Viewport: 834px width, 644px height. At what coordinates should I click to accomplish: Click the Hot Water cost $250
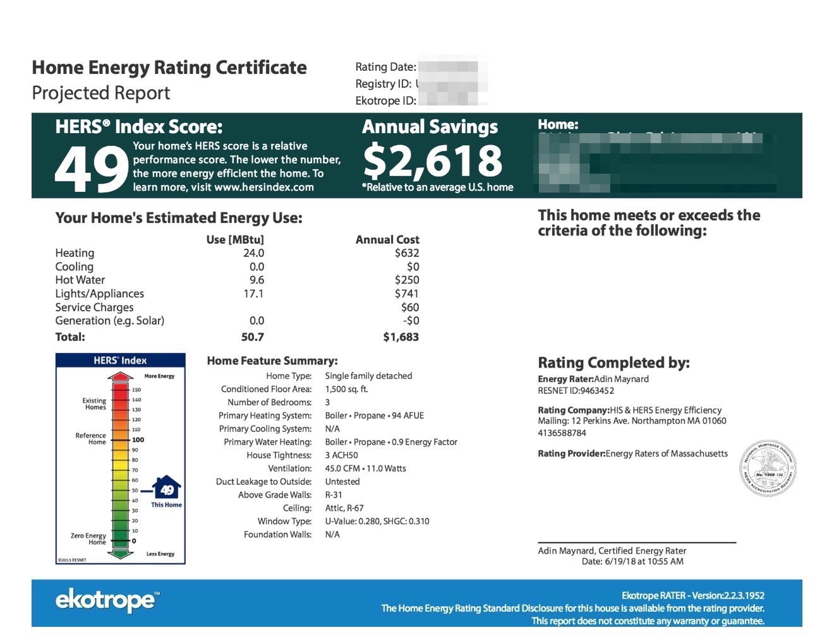(x=407, y=280)
